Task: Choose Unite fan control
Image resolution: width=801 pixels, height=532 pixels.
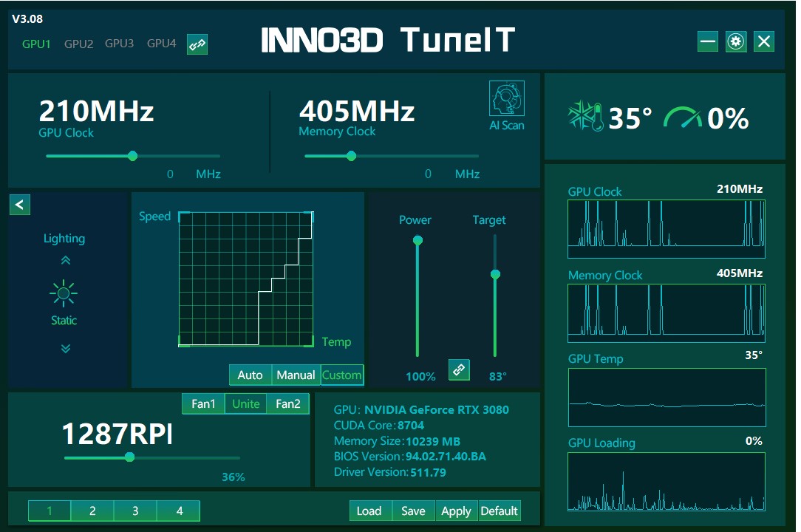Action: 246,403
